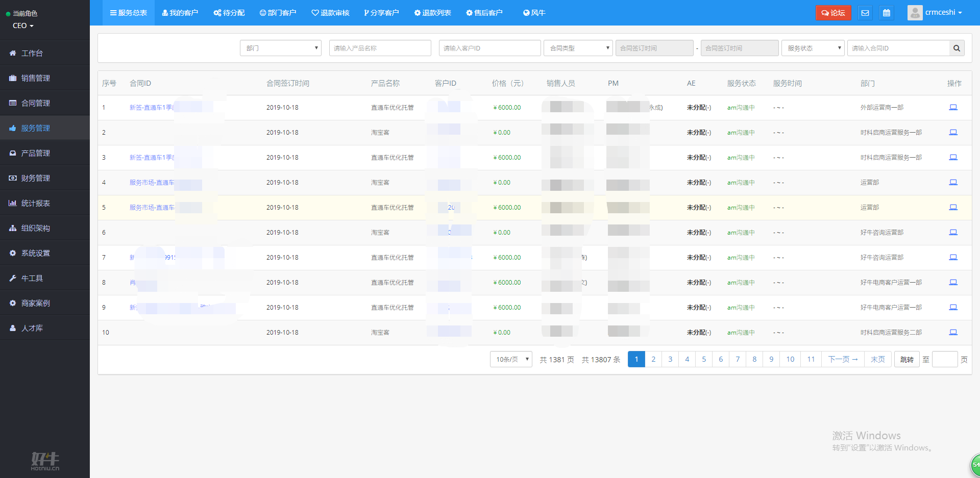Open row 9 monitor action icon
980x478 pixels.
pyautogui.click(x=953, y=307)
